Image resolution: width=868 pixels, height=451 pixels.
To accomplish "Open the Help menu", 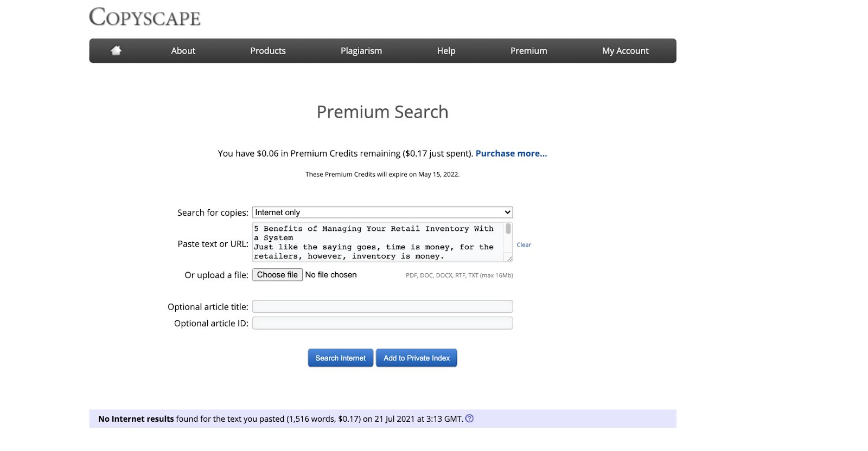I will [x=446, y=50].
